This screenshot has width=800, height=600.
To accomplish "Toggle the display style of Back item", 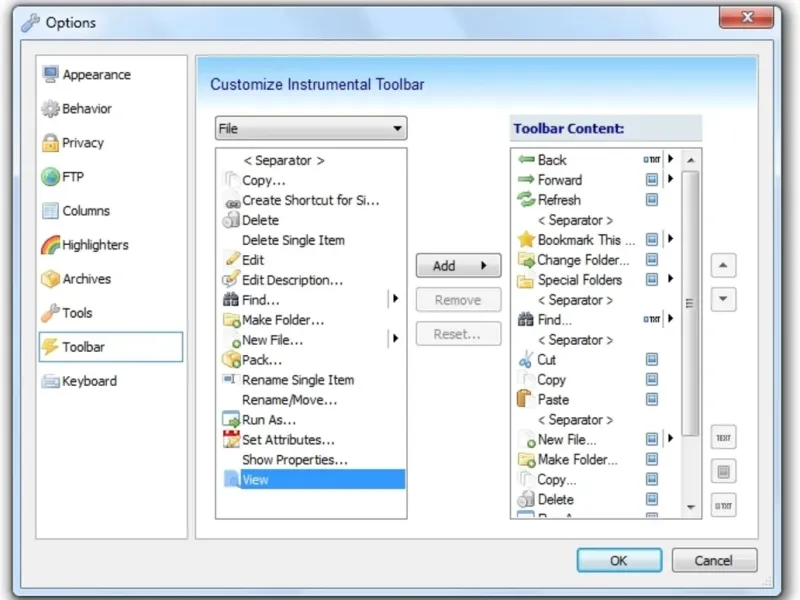I will [652, 160].
